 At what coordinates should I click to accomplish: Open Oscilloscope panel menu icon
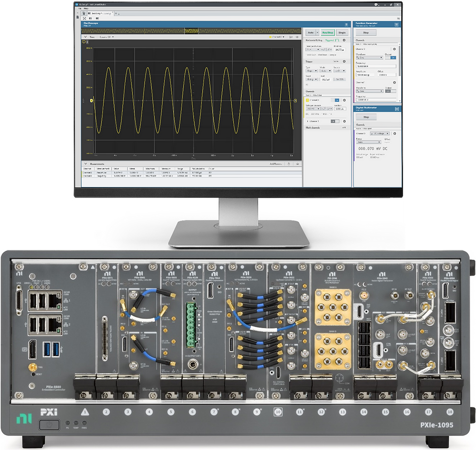346,25
